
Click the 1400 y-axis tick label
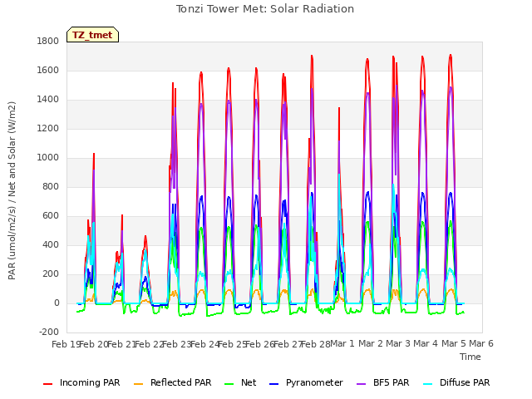[x=48, y=100]
